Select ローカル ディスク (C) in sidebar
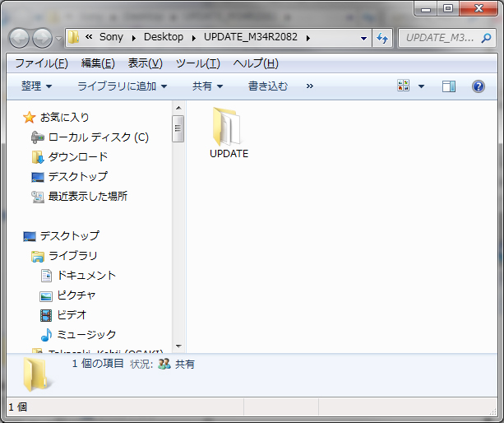The height and width of the screenshot is (423, 504). (x=98, y=137)
